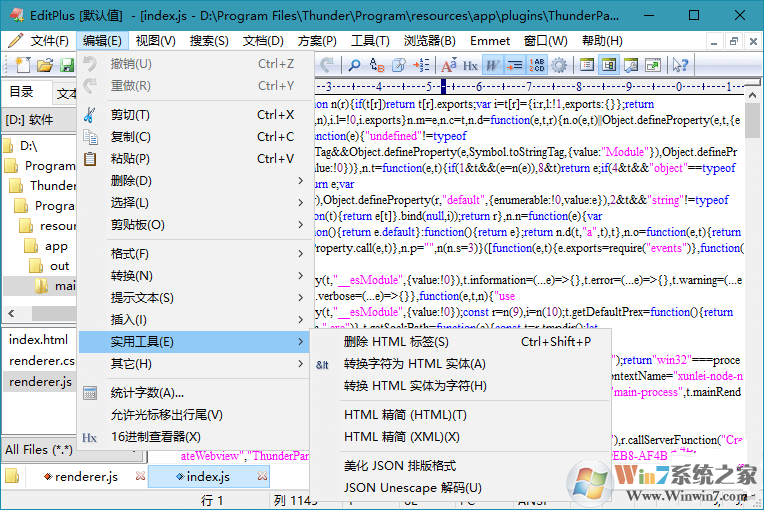Click the Find magnifier toolbar icon
This screenshot has width=764, height=510.
[x=354, y=64]
